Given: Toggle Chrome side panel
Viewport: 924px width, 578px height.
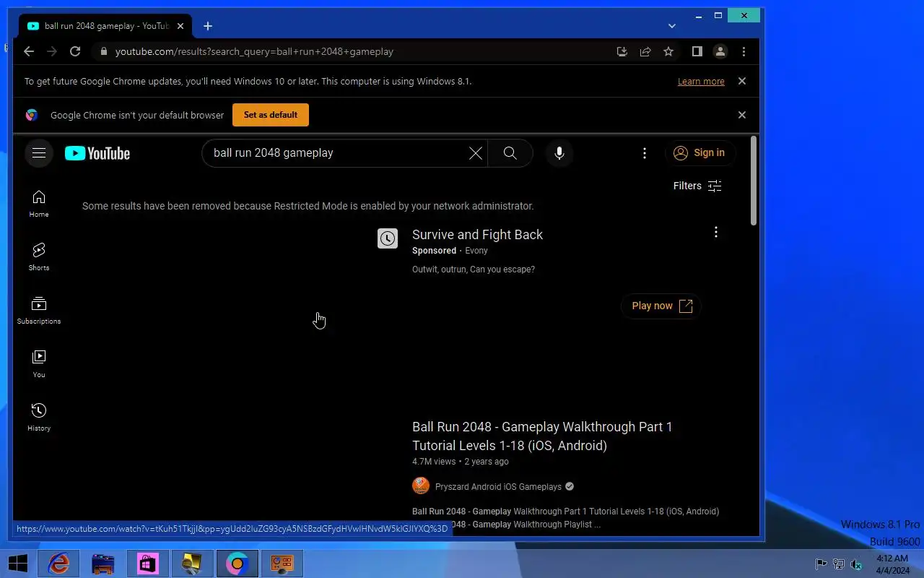Looking at the screenshot, I should tap(697, 51).
